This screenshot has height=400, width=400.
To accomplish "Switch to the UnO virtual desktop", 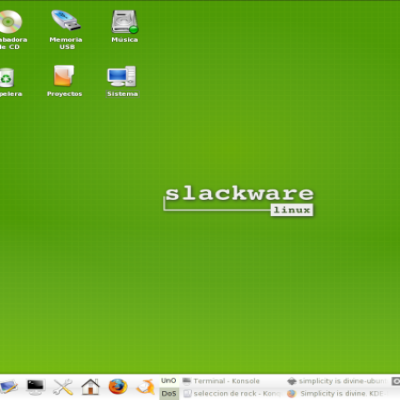I will pos(169,381).
